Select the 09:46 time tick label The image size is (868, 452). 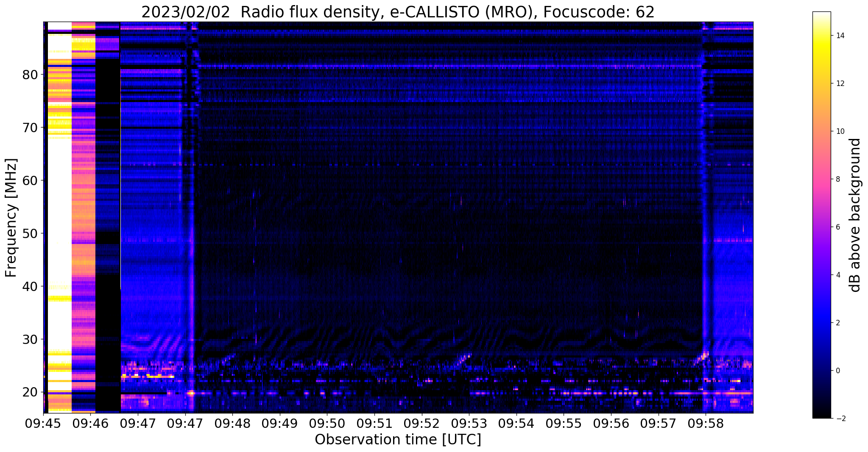click(90, 423)
